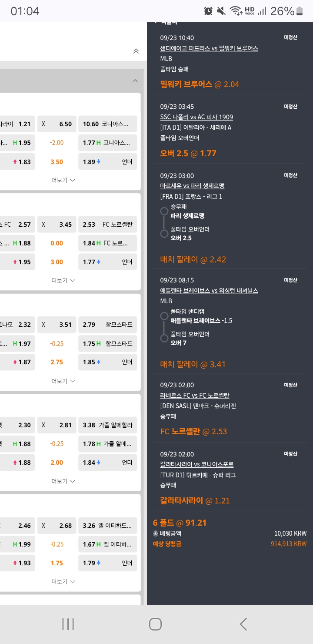Tap the Android back navigation icon
The width and height of the screenshot is (313, 644).
243,624
